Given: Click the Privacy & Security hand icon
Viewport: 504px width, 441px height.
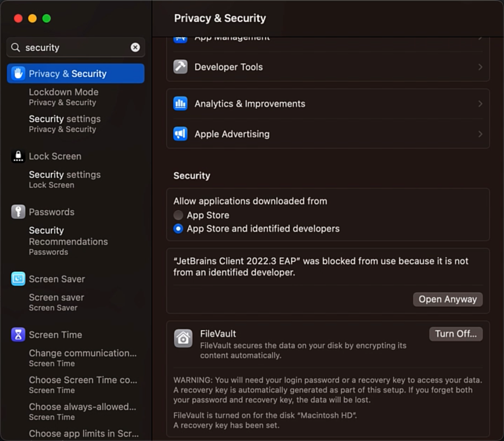Looking at the screenshot, I should click(18, 73).
